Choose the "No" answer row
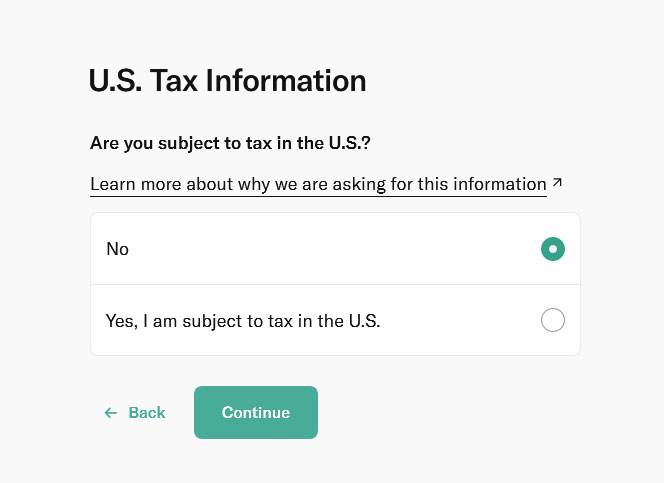This screenshot has height=483, width=664. 335,249
